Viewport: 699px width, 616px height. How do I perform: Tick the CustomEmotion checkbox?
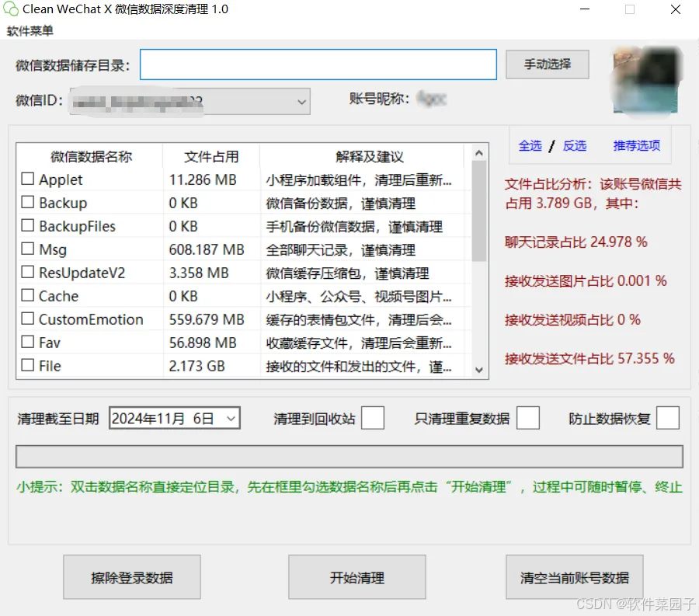click(28, 318)
